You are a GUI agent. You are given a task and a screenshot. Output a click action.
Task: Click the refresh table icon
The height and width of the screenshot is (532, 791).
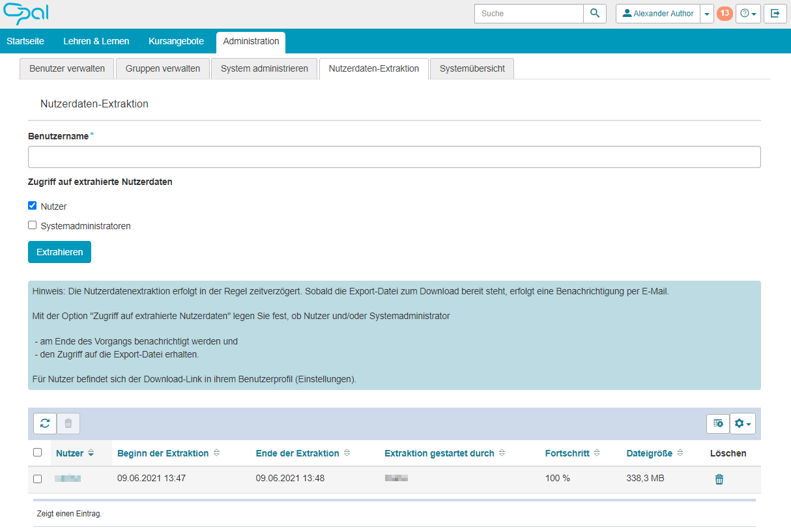coord(45,423)
